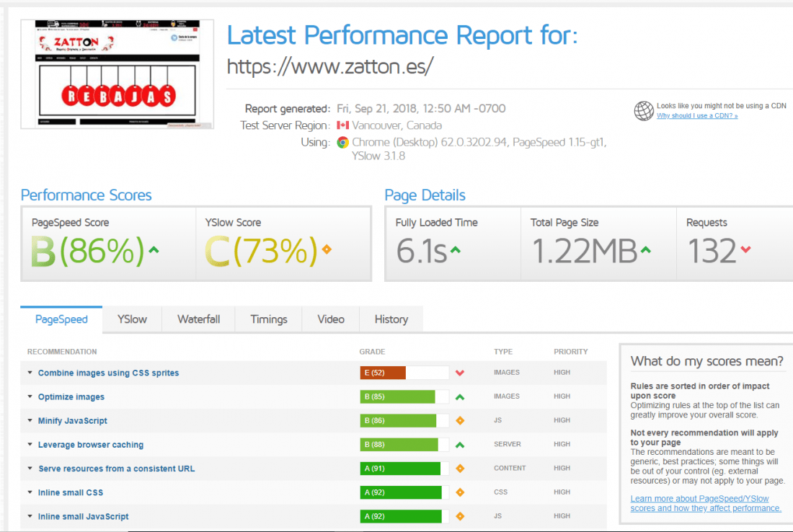The width and height of the screenshot is (793, 532).
Task: Expand the Inline small JavaScript row arrow
Action: tap(30, 516)
